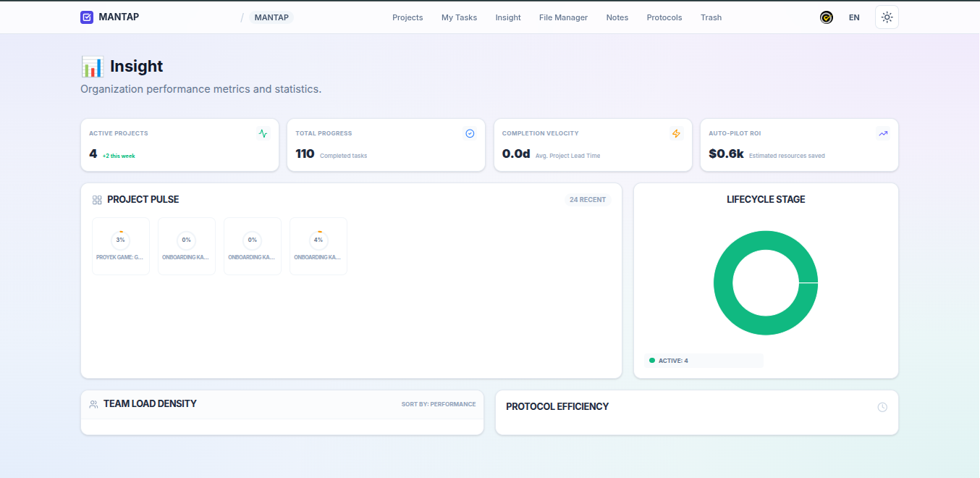
Task: Go to Projects in the top navigation
Action: [x=407, y=17]
